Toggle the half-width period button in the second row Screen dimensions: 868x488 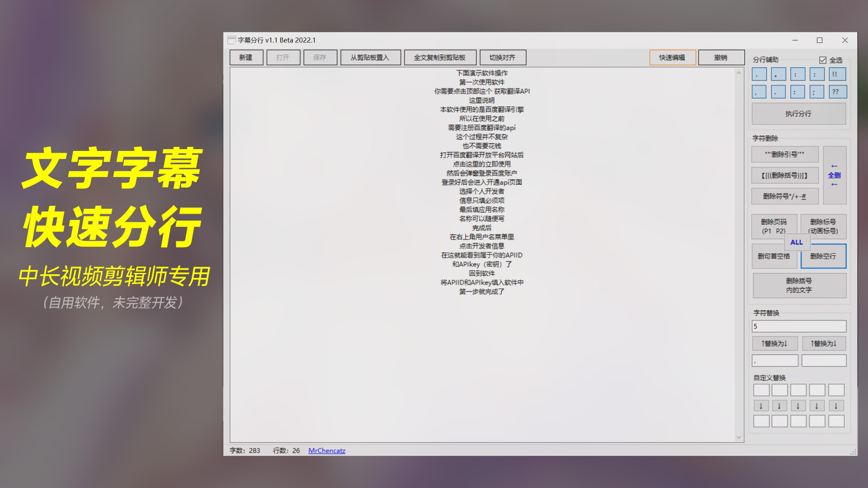pyautogui.click(x=778, y=92)
